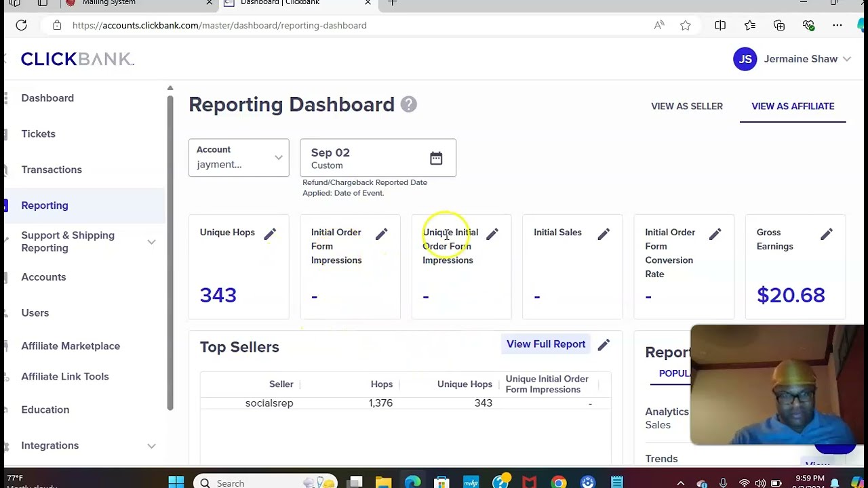Image resolution: width=868 pixels, height=488 pixels.
Task: Click Analytics Sales report link
Action: pyautogui.click(x=667, y=418)
